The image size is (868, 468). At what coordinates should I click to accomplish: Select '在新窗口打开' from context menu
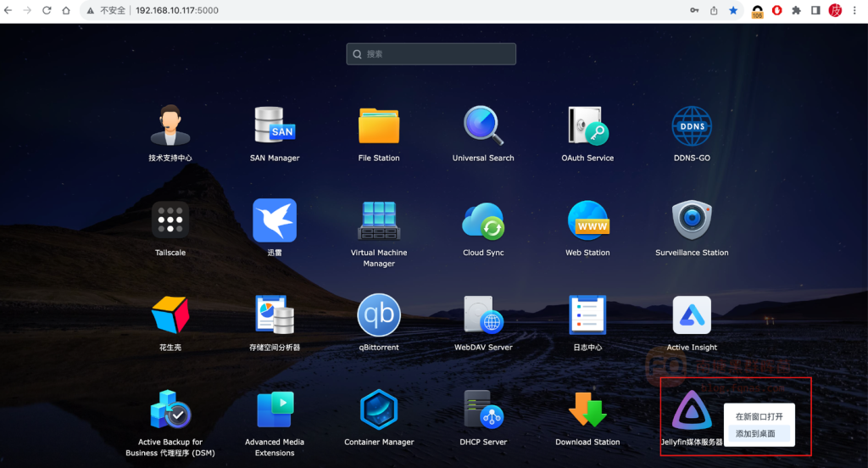[759, 416]
